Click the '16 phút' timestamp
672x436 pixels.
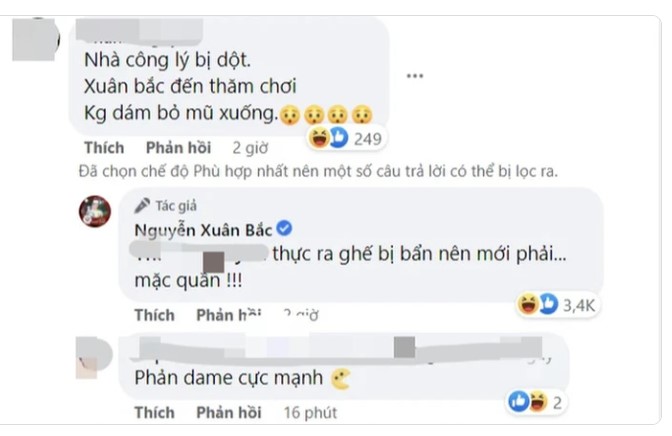pyautogui.click(x=310, y=412)
